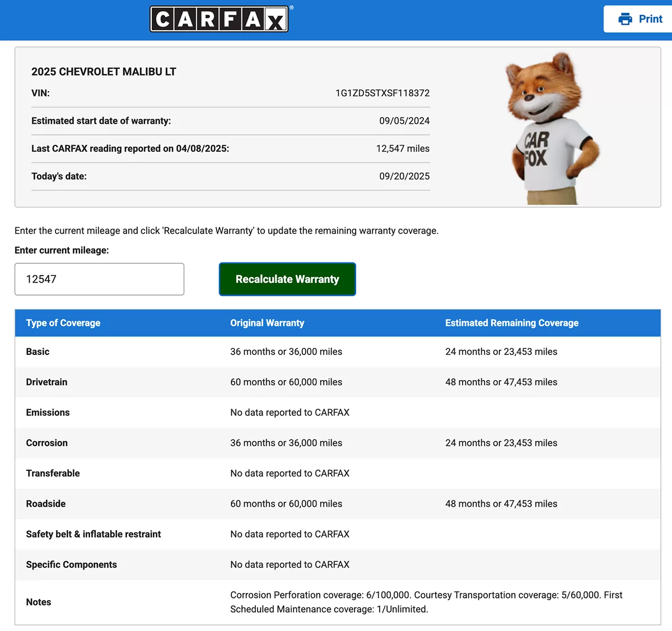Click the Estimated Remaining Coverage column header

[x=511, y=323]
